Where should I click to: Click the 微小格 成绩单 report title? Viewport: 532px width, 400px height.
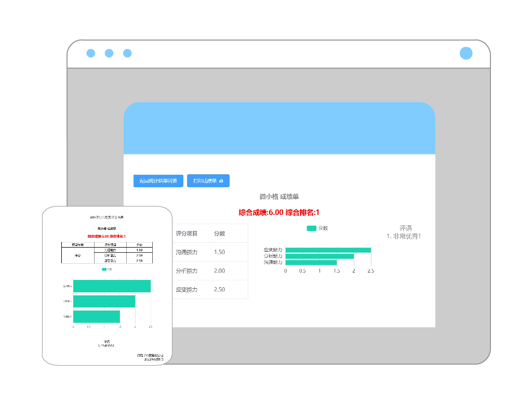coord(280,197)
